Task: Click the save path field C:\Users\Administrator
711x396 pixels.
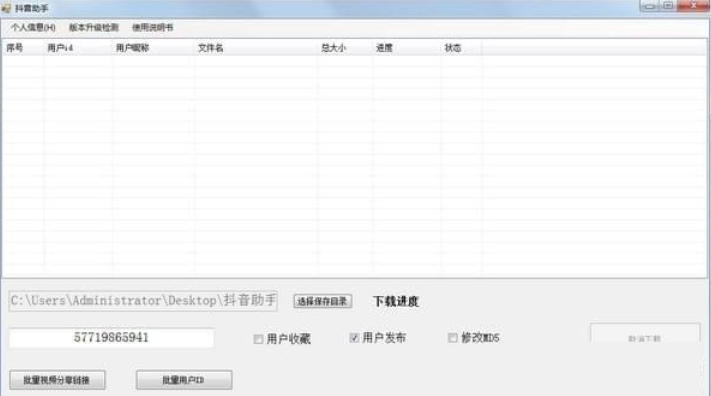Action: [x=143, y=301]
